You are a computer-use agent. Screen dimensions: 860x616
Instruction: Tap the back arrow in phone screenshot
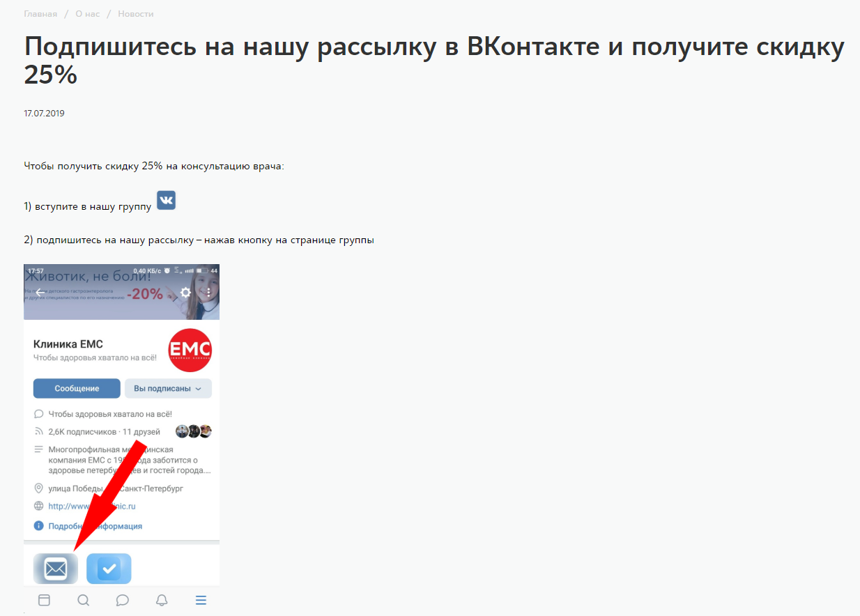coord(40,293)
